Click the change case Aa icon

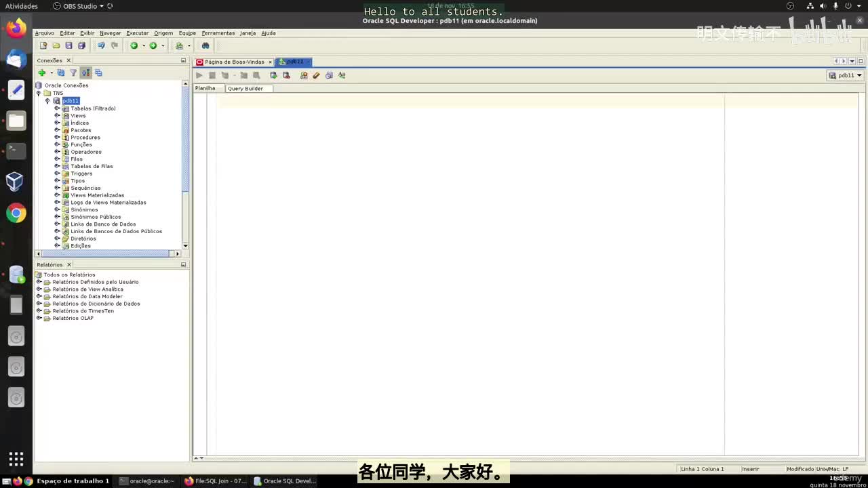[x=342, y=75]
